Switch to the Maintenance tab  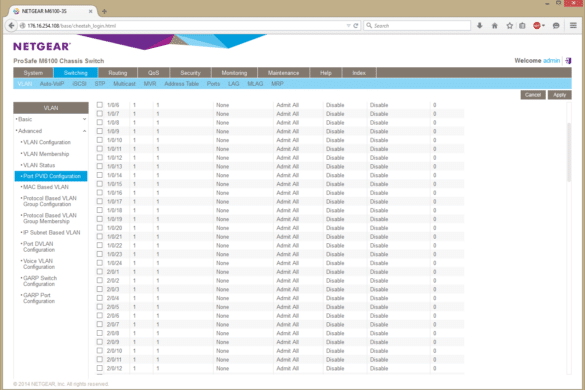[284, 73]
